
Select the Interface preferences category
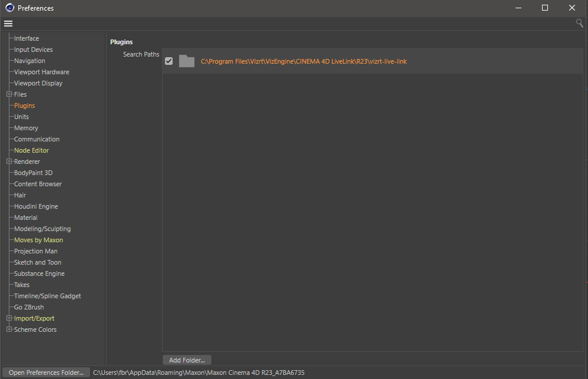tap(27, 38)
